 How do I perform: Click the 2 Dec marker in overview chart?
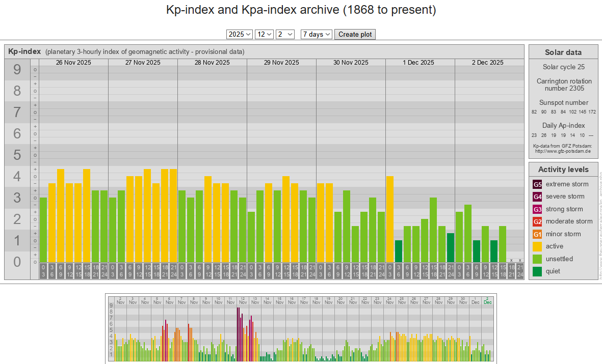(x=487, y=300)
